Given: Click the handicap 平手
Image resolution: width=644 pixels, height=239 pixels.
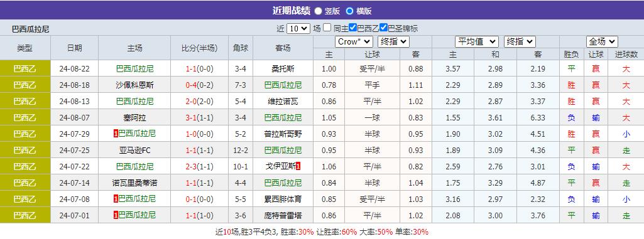Looking at the screenshot, I should pyautogui.click(x=372, y=85).
